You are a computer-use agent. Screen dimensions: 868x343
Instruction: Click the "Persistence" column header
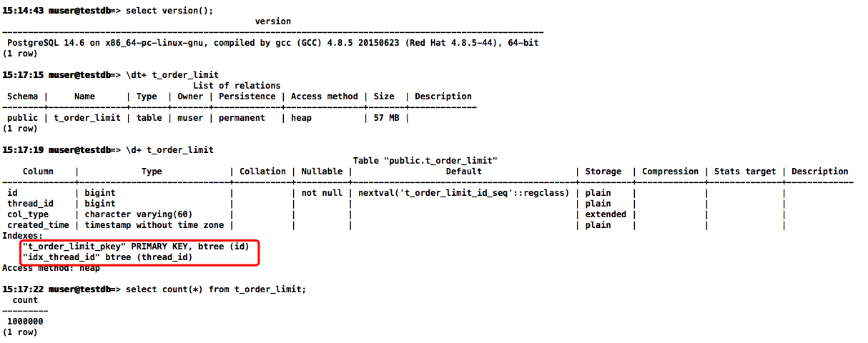(247, 96)
